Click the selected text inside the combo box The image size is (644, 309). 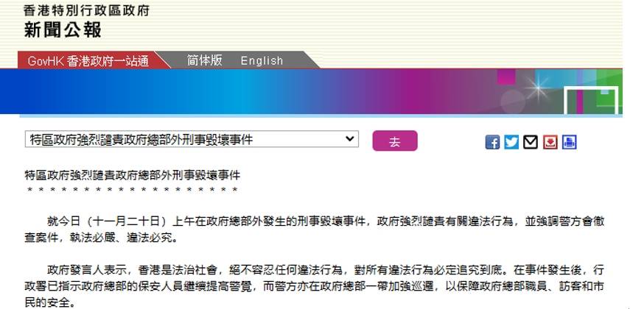pyautogui.click(x=140, y=140)
